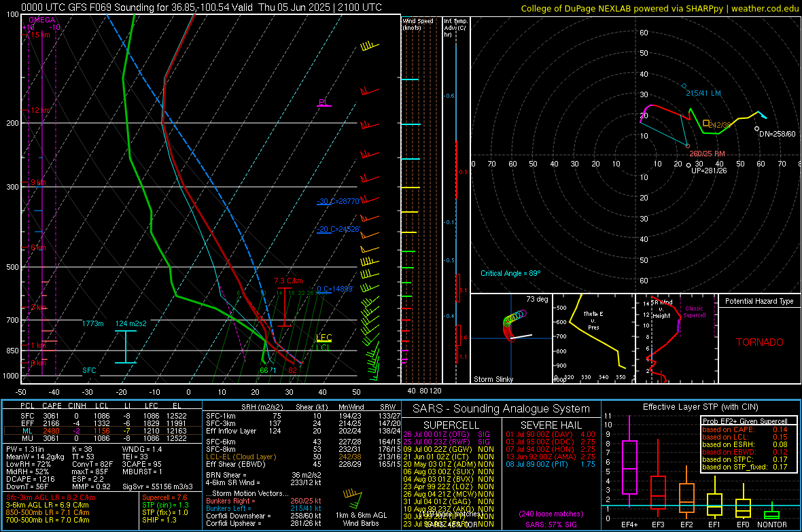Click the (240 loose matches) text

click(x=551, y=514)
